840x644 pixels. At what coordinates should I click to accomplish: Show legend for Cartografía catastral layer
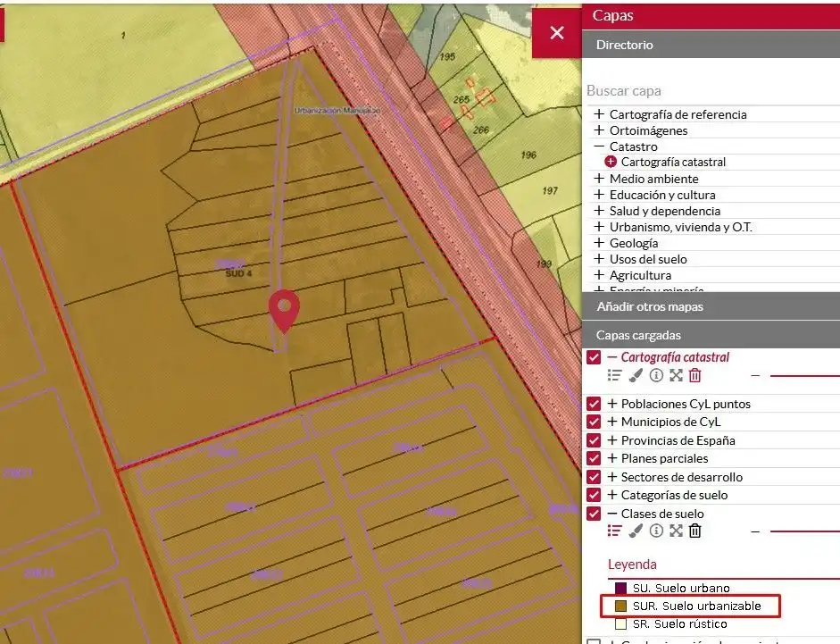pos(614,375)
